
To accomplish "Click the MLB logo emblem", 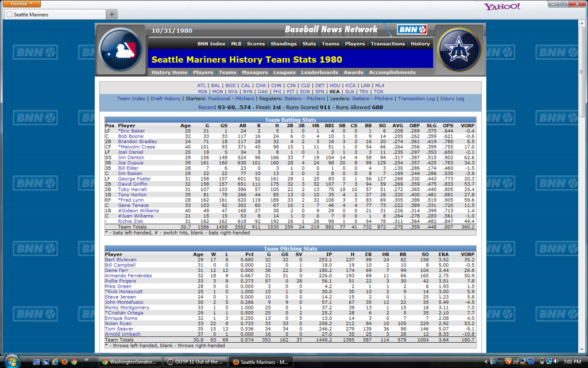I will 121,49.
